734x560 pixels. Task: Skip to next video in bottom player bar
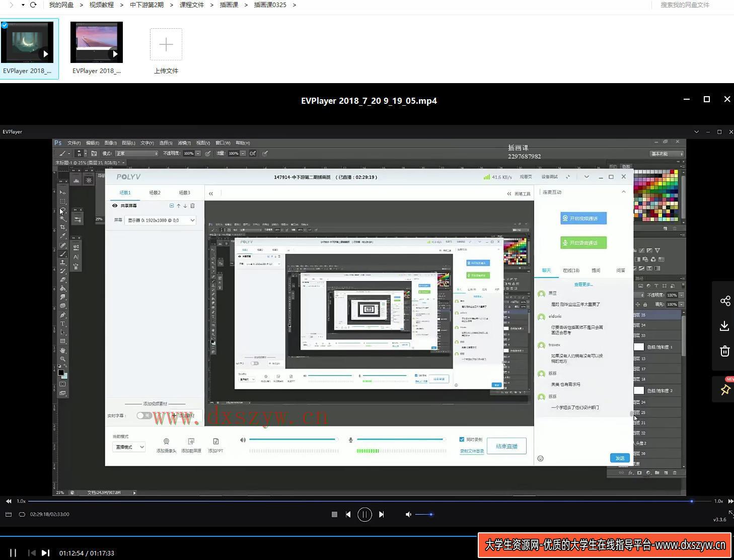[x=45, y=553]
